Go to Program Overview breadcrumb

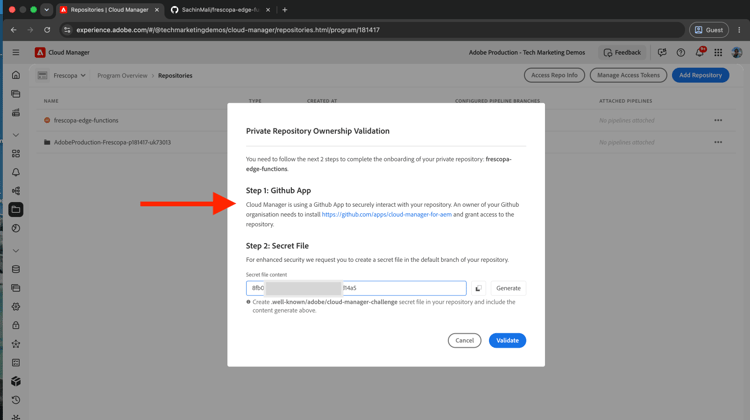pos(122,76)
